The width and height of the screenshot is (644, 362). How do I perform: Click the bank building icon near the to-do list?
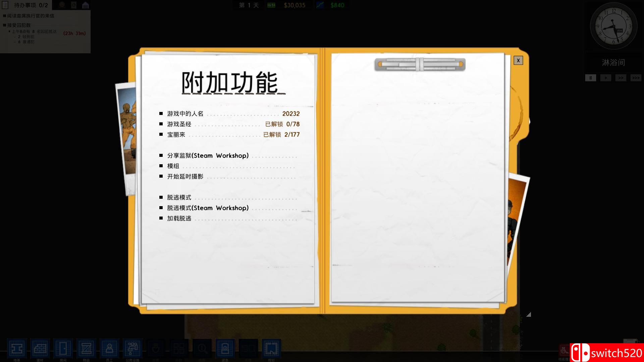tap(85, 5)
